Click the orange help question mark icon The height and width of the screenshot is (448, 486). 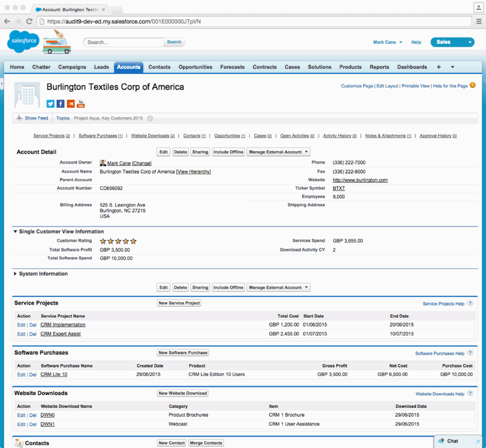pos(473,85)
